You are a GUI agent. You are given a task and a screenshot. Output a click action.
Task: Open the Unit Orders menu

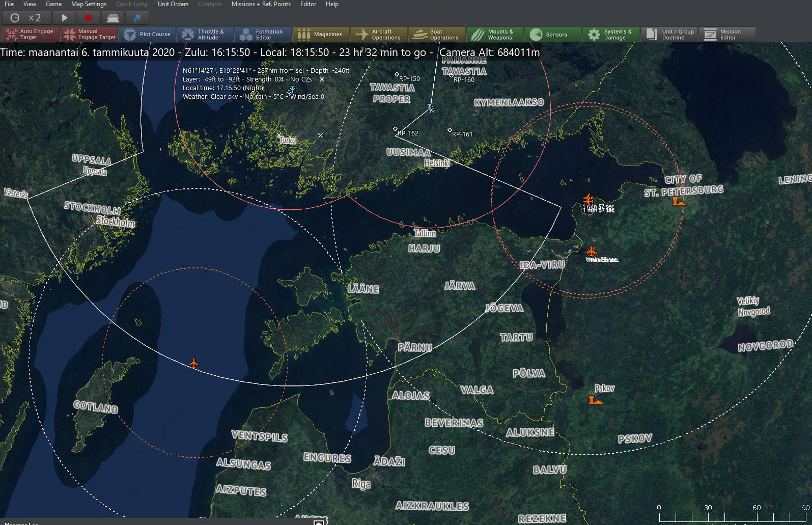173,4
